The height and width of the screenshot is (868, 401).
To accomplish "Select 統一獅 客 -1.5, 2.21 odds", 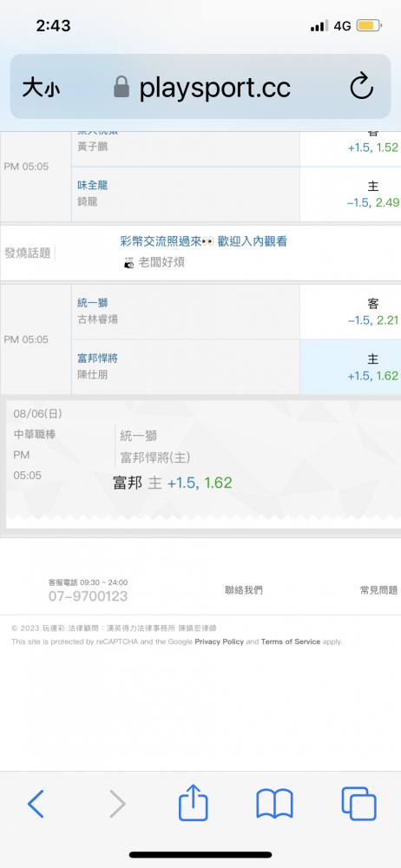I will click(x=351, y=312).
